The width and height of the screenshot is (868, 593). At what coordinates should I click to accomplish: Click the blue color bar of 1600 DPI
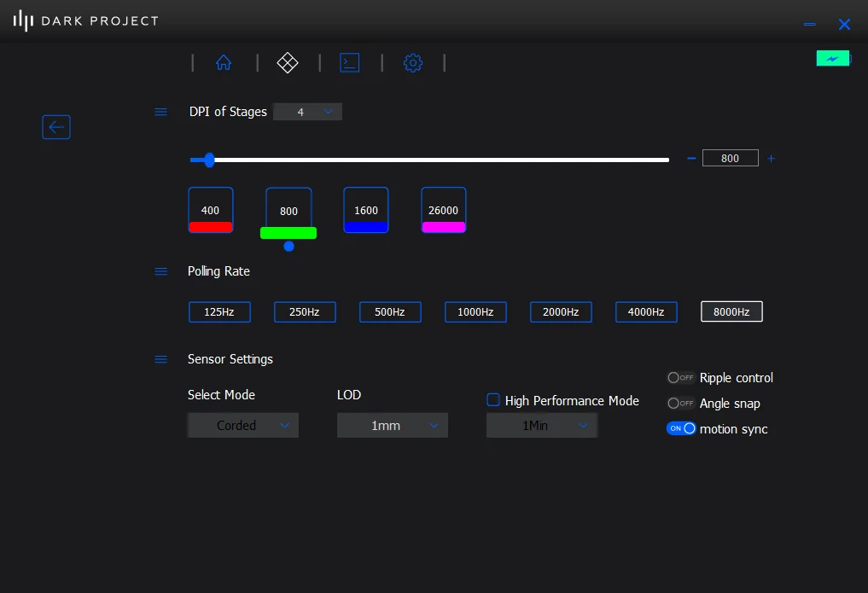[x=366, y=227]
